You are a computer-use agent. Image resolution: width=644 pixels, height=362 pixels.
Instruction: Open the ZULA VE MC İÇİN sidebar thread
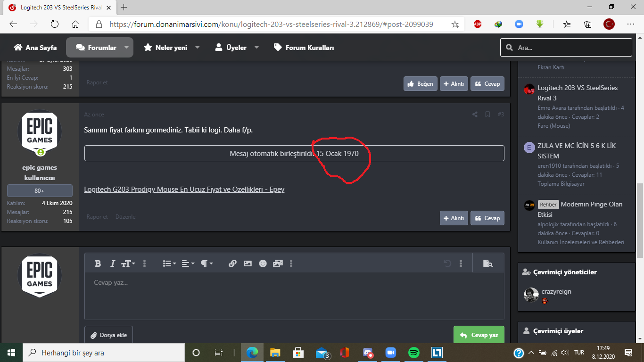[577, 151]
